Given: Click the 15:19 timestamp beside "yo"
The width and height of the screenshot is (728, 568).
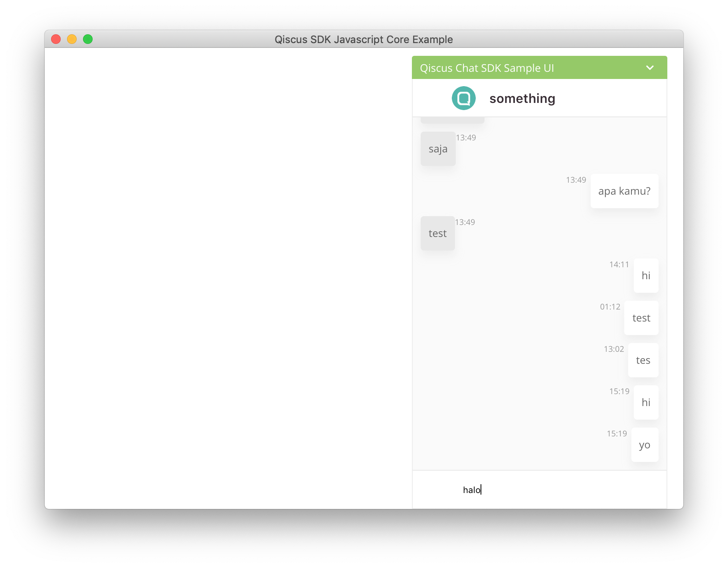Looking at the screenshot, I should pos(617,434).
